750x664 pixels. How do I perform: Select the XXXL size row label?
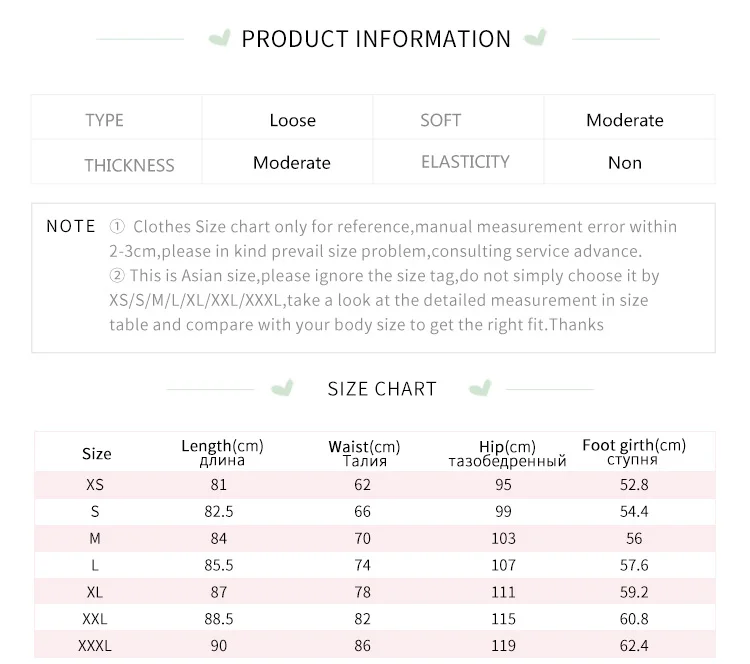pyautogui.click(x=95, y=645)
